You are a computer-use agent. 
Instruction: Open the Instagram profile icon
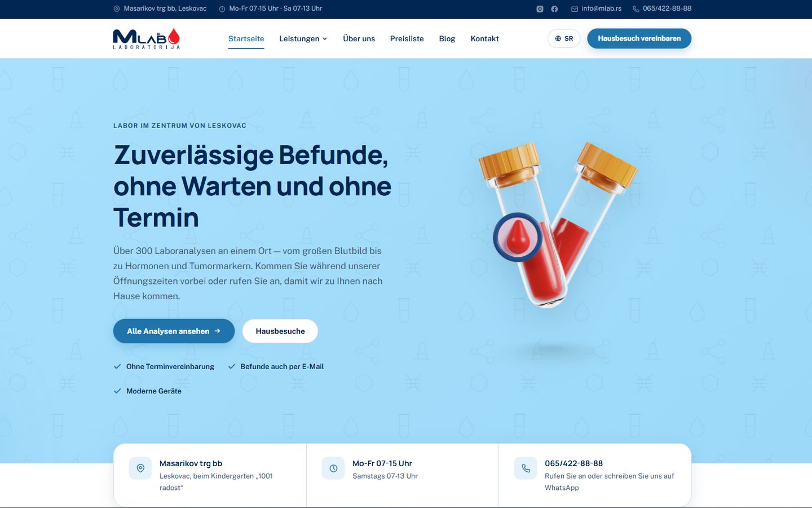tap(540, 9)
